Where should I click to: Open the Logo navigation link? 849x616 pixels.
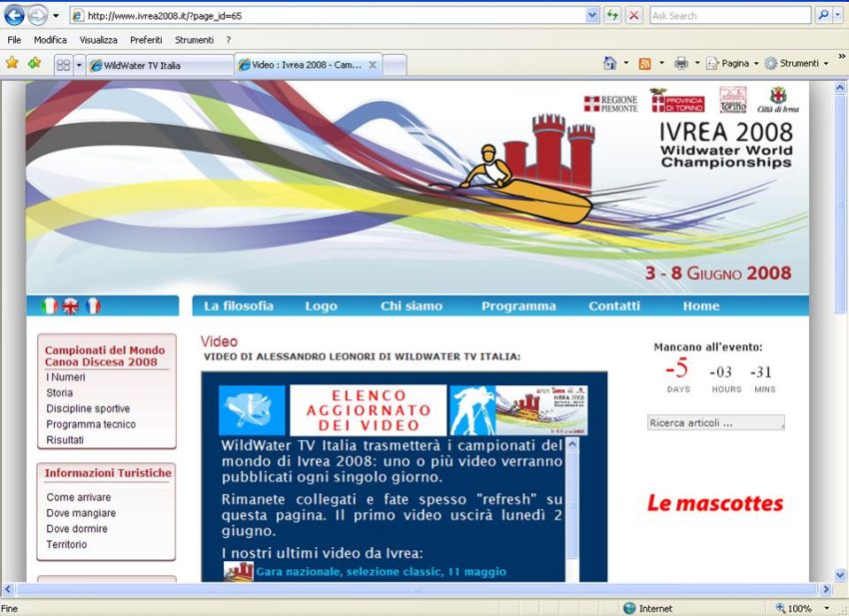coord(321,306)
